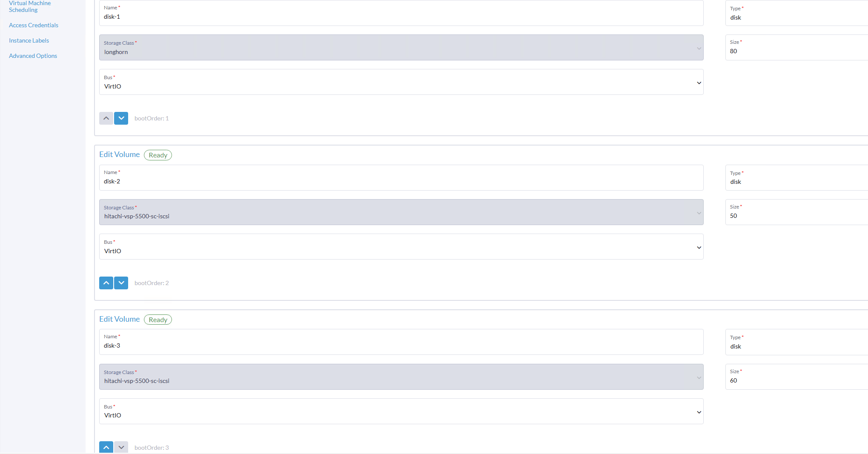Expand disk-2 Storage Class dropdown
This screenshot has width=868, height=454.
tap(401, 212)
